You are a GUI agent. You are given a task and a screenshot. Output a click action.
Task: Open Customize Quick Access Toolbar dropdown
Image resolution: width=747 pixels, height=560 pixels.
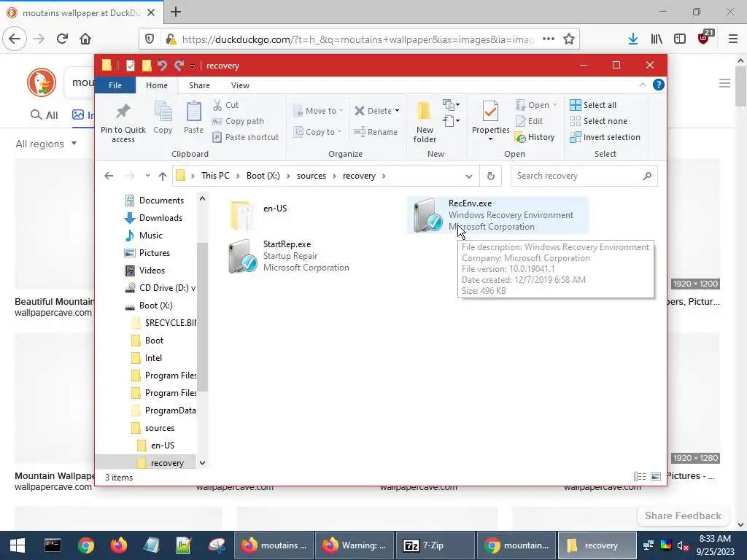pos(192,66)
